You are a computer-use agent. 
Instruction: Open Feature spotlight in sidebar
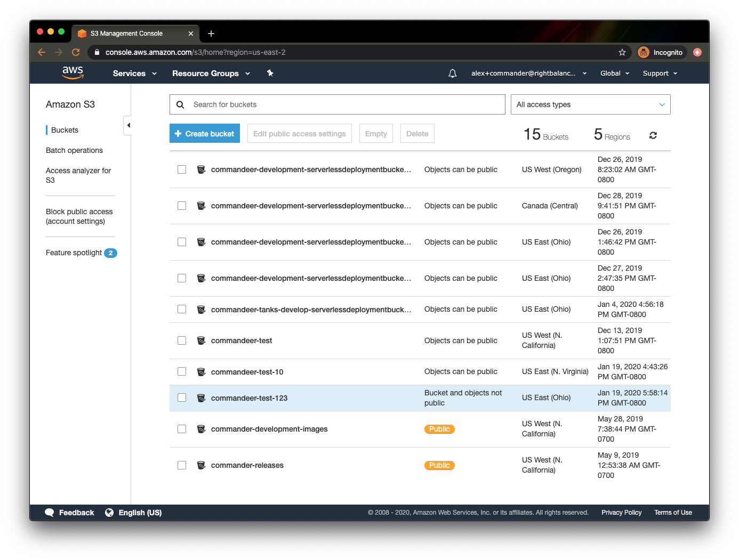pyautogui.click(x=74, y=253)
